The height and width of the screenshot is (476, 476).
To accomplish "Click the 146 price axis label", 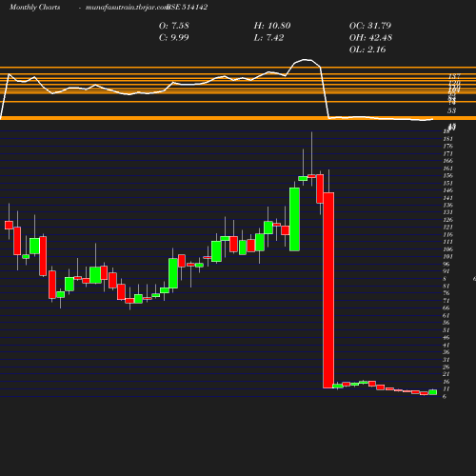I will click(x=447, y=190).
